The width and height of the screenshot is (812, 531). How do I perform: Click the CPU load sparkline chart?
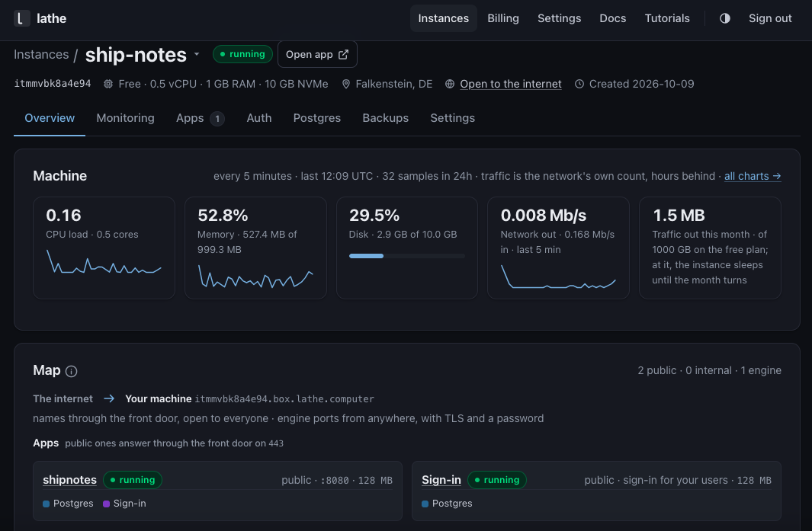coord(104,261)
